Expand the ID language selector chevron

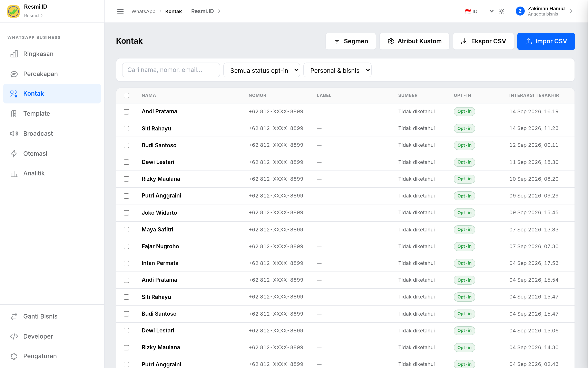(491, 11)
